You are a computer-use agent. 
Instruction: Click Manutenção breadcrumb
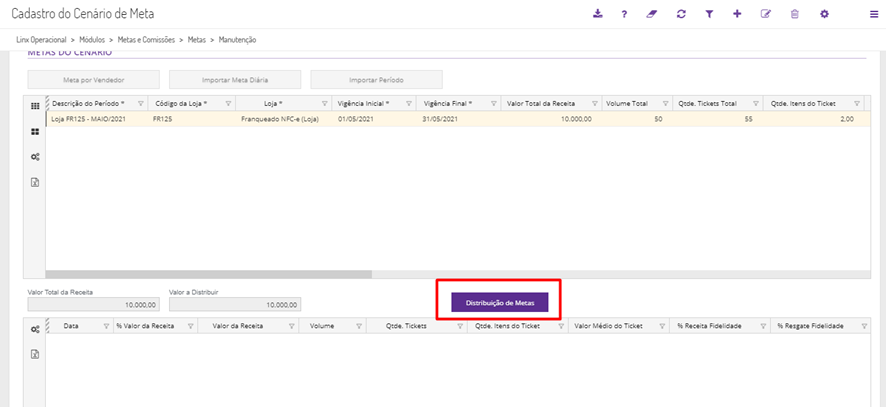click(237, 40)
